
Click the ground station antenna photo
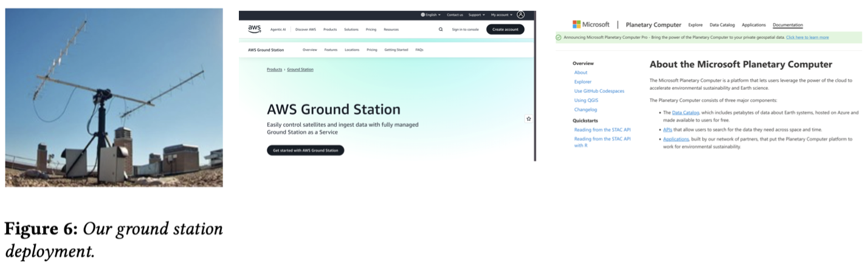coord(114,98)
